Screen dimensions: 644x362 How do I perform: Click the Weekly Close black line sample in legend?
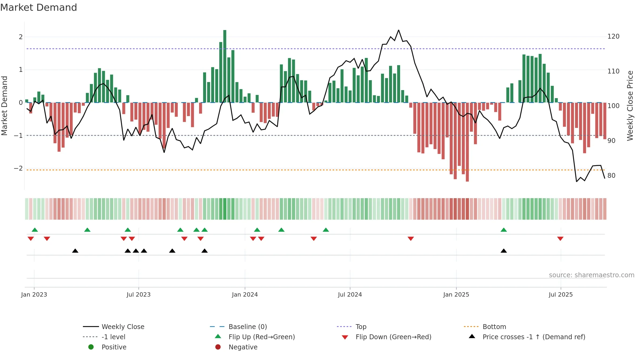(x=91, y=327)
